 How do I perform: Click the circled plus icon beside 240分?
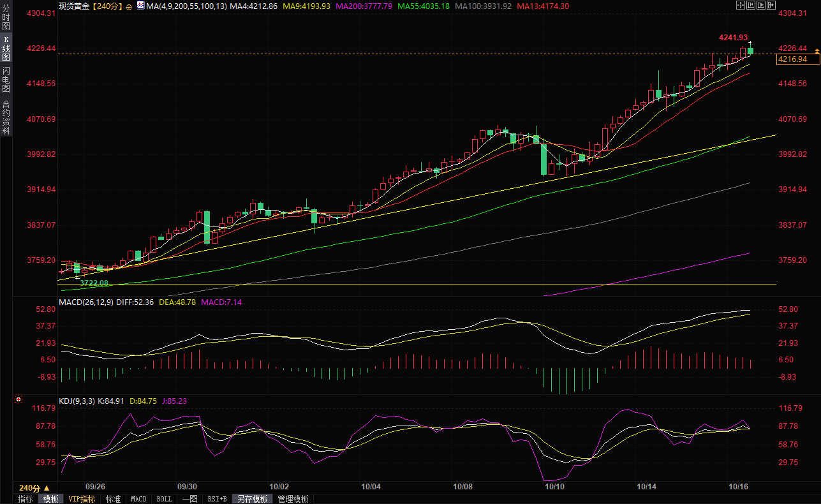click(x=129, y=6)
